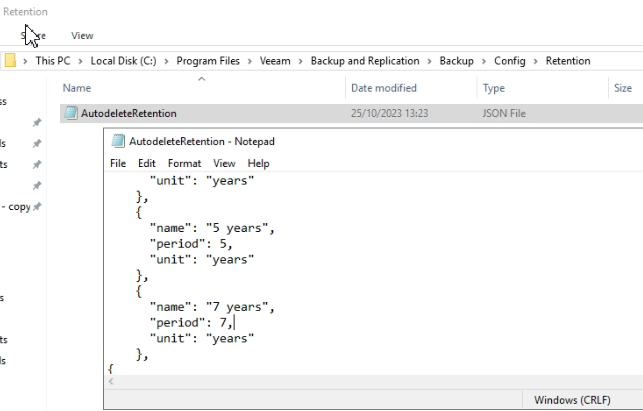Expand the chevron after Veeam in the address bar
643x411 pixels.
tap(301, 61)
